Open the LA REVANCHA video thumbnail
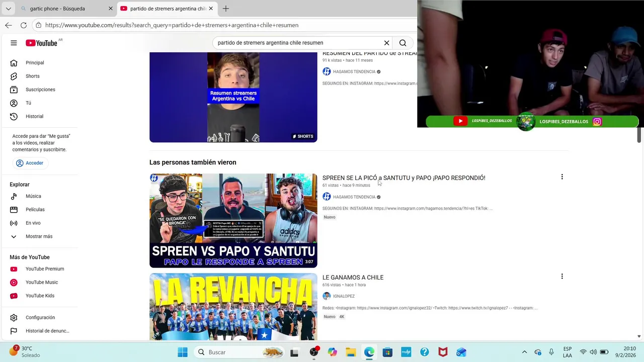Image resolution: width=644 pixels, height=362 pixels. 233,307
